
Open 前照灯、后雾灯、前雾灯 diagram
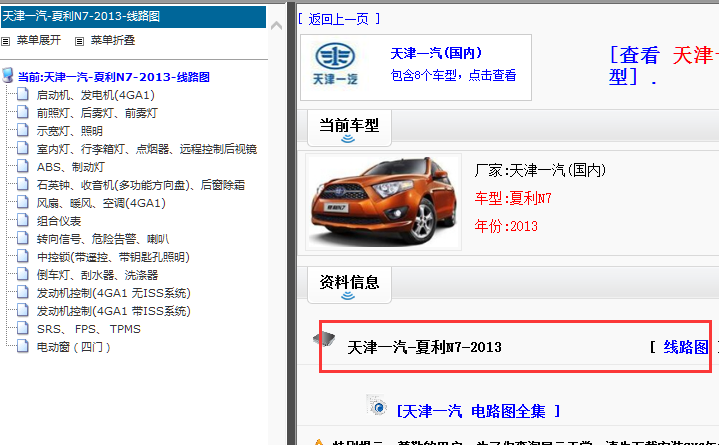click(x=97, y=113)
